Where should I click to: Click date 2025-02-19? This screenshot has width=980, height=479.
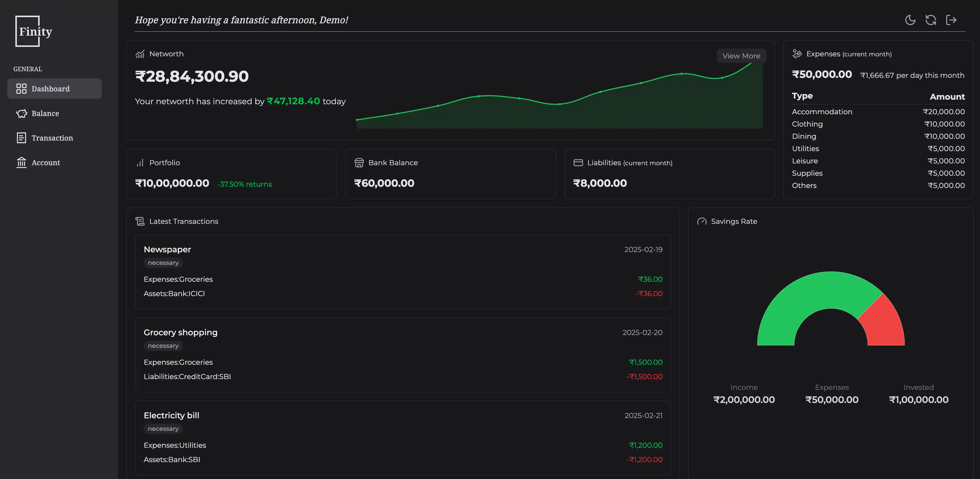coord(643,250)
